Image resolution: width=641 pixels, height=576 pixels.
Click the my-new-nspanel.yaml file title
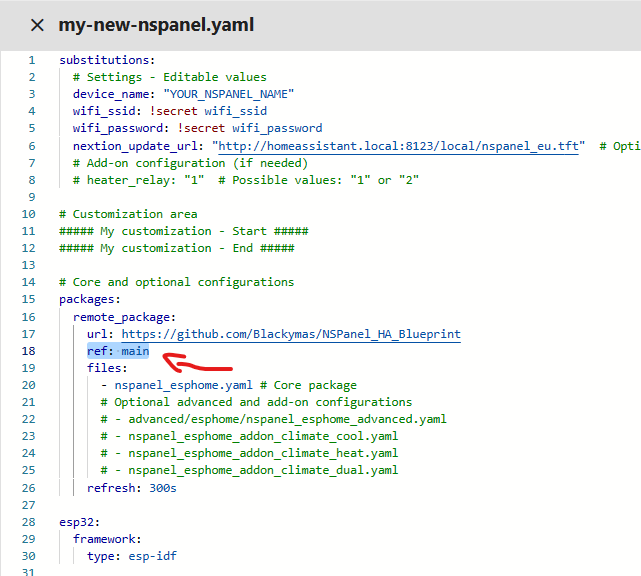(x=156, y=25)
